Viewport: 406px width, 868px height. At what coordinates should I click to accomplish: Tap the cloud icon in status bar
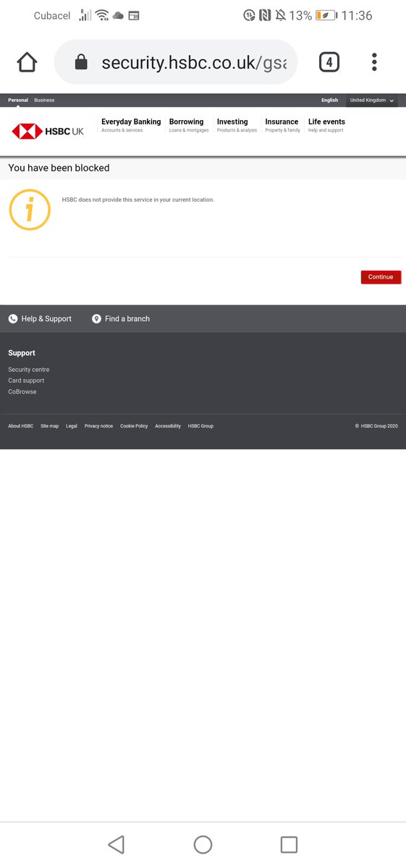[118, 15]
